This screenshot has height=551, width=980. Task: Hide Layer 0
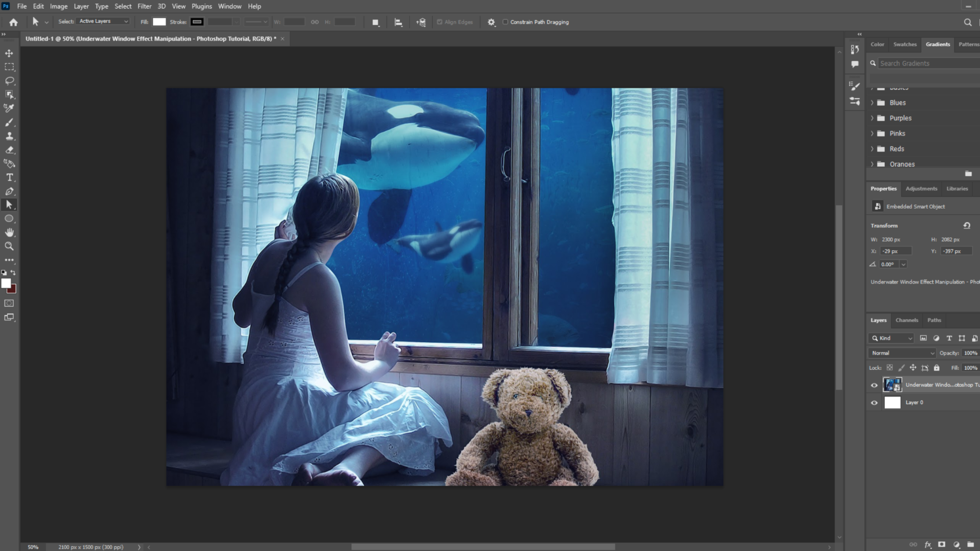click(x=874, y=403)
